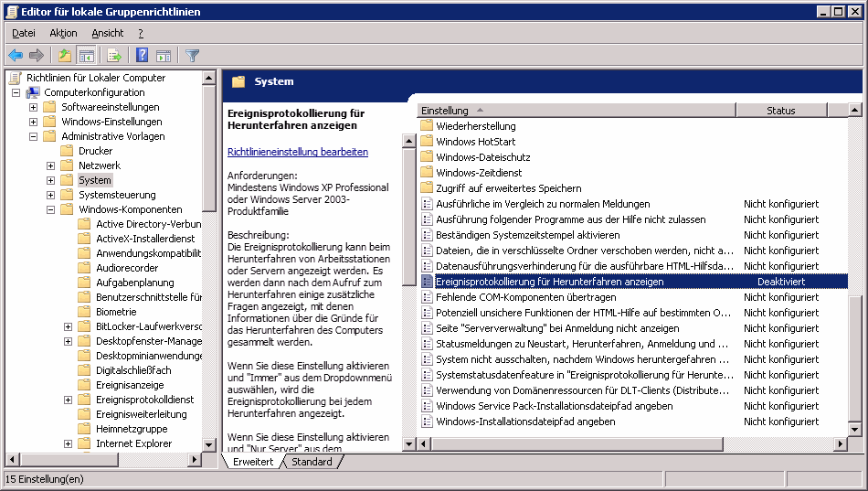Sort by the Status column header

(780, 111)
